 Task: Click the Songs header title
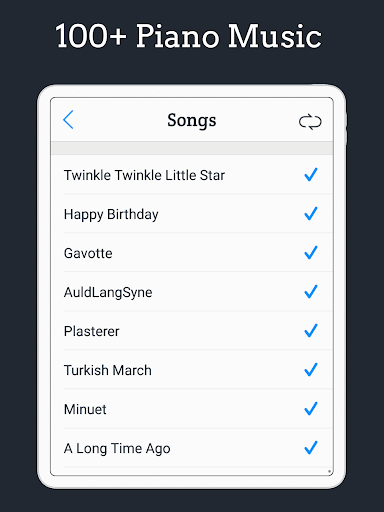pos(192,121)
